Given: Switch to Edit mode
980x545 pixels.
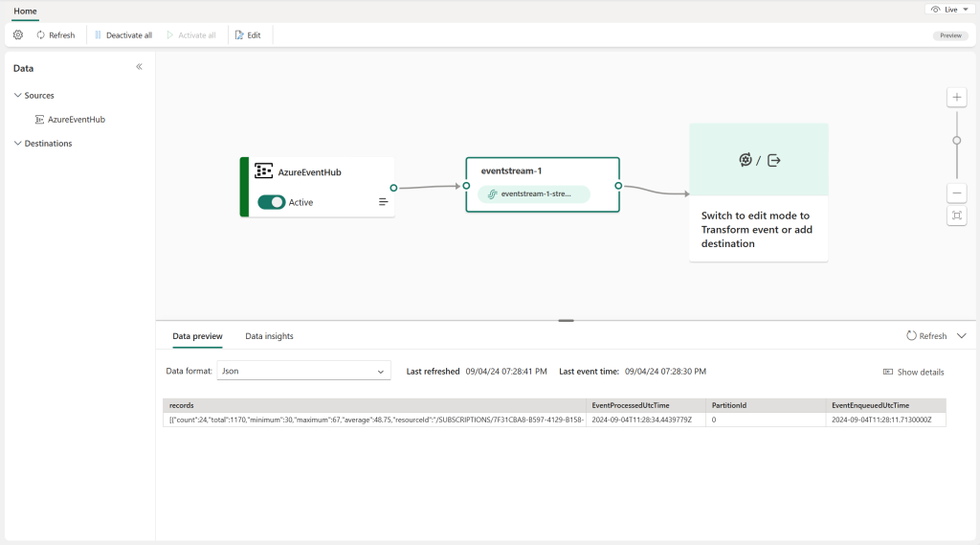Looking at the screenshot, I should coord(248,35).
